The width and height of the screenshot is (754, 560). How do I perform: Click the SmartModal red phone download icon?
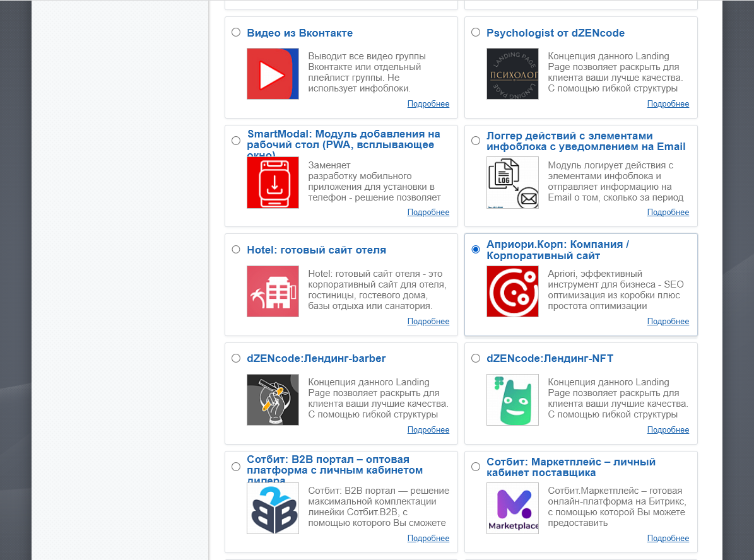(x=273, y=182)
